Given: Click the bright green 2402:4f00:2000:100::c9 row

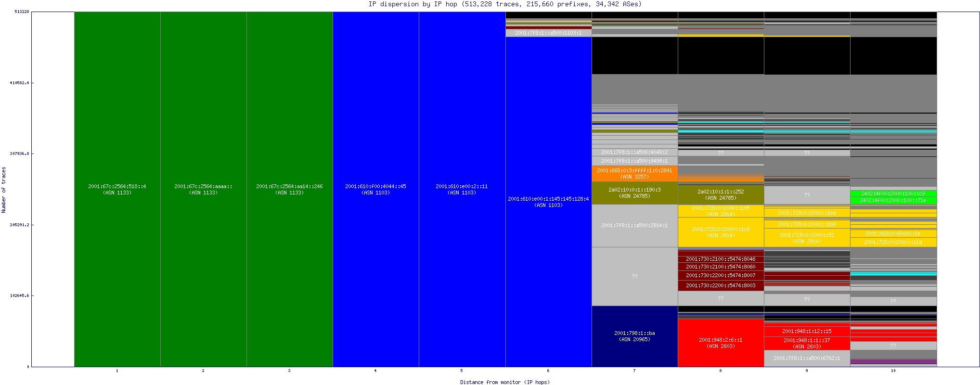Looking at the screenshot, I should pyautogui.click(x=893, y=193).
